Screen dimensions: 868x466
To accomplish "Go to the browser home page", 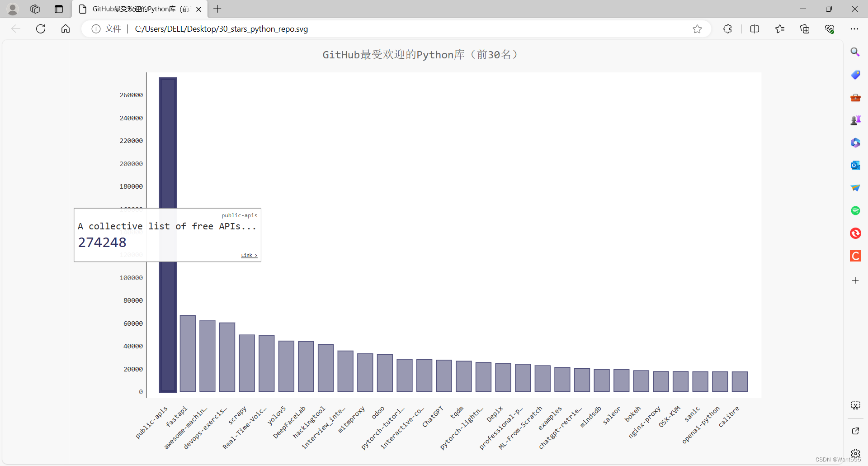I will 66,29.
